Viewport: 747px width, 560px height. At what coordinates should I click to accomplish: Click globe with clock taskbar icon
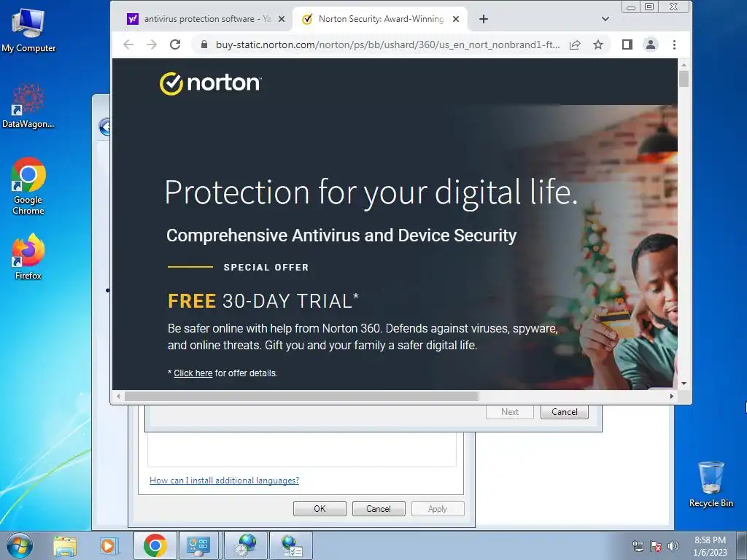(x=246, y=545)
